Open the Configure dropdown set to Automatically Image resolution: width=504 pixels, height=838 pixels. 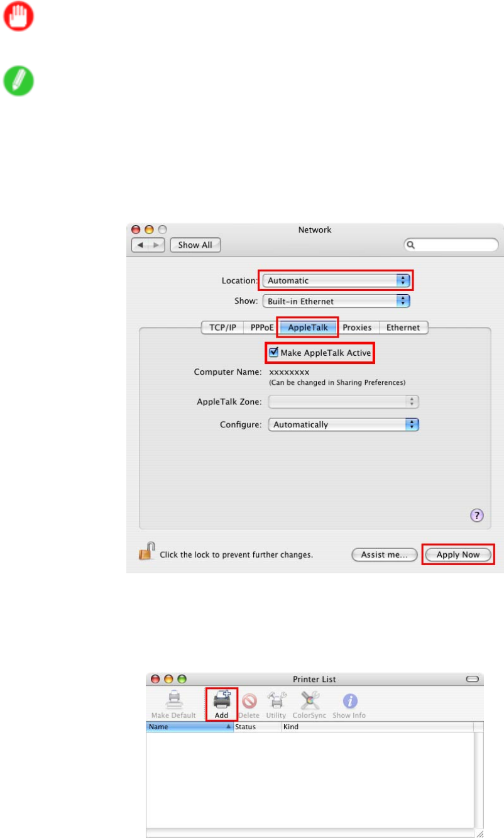pos(343,424)
